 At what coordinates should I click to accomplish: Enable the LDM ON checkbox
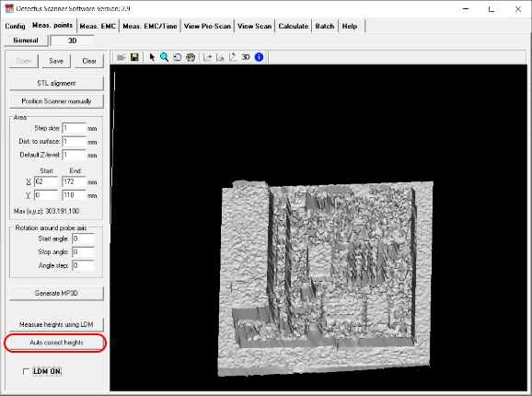[26, 371]
